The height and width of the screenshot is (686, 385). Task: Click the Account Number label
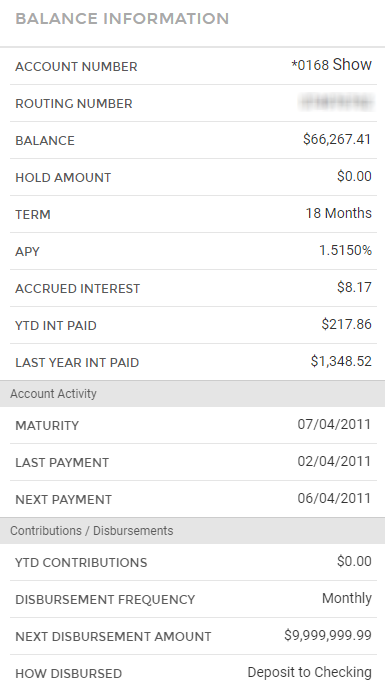coord(77,66)
